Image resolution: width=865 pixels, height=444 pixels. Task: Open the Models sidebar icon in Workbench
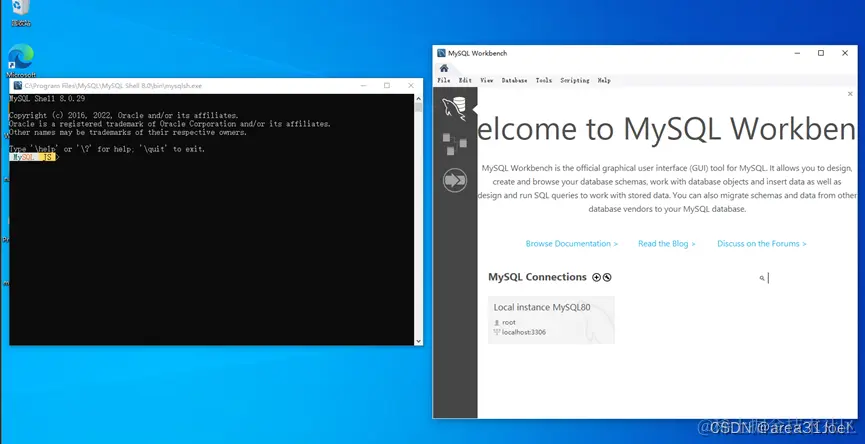coord(455,144)
